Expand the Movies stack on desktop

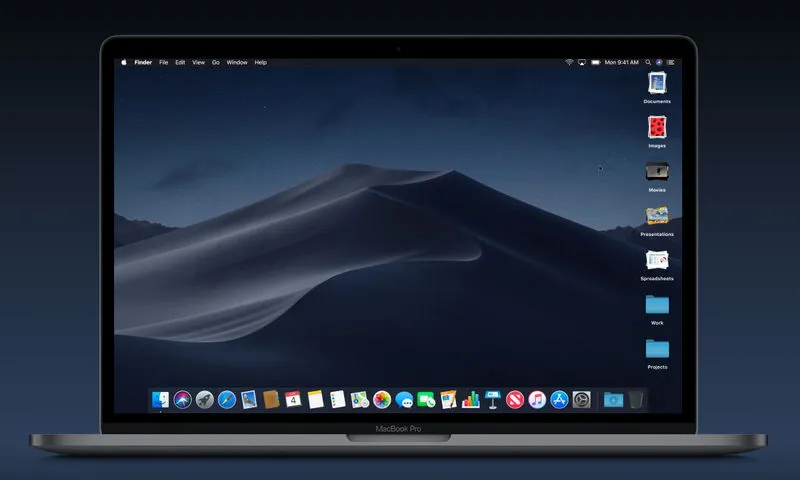pos(657,171)
